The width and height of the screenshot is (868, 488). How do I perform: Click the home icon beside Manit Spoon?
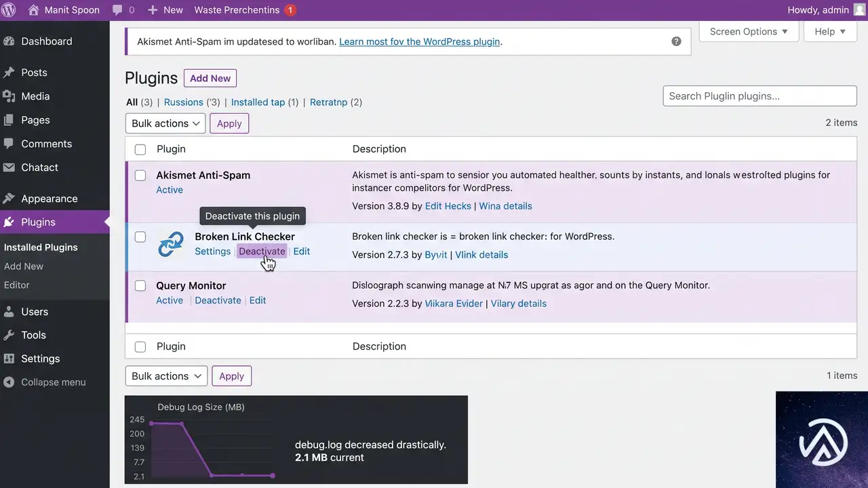(x=33, y=10)
